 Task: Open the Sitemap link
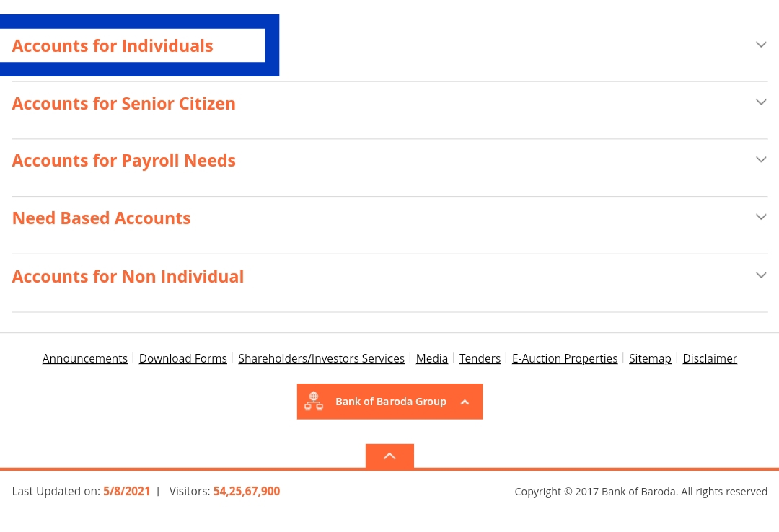[x=650, y=358]
